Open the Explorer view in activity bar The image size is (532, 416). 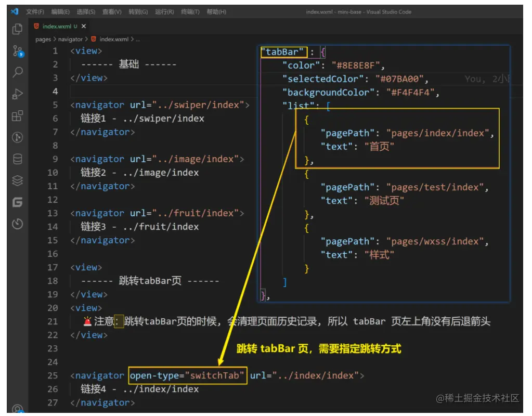[x=17, y=29]
